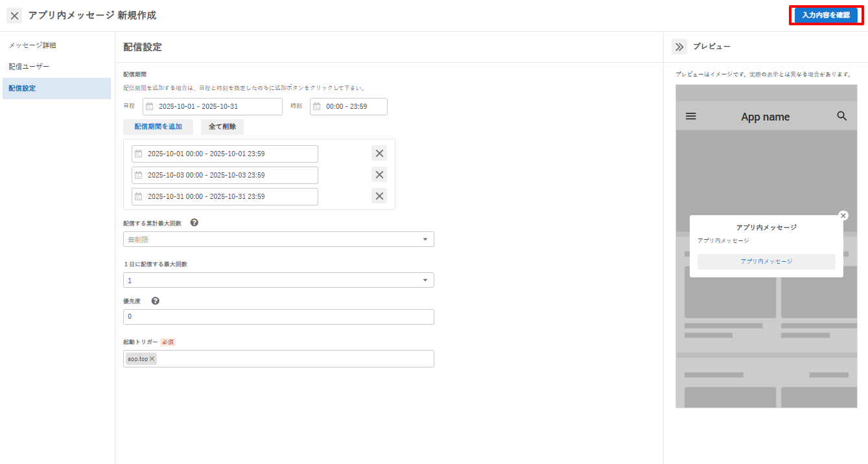
Task: Close the new in-app message editor
Action: tap(14, 16)
